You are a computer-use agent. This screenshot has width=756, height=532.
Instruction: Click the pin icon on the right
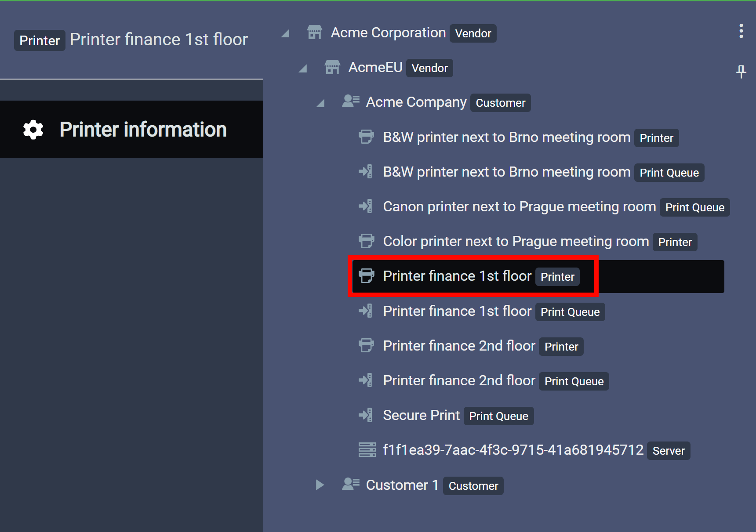741,71
